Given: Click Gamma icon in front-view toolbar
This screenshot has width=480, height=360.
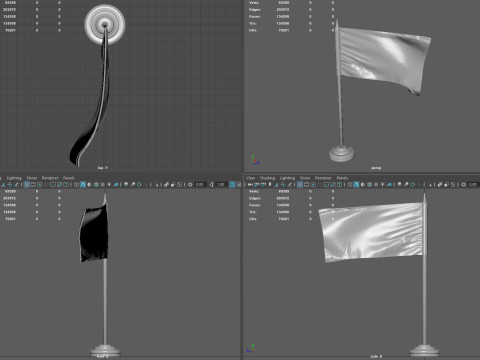Looking at the screenshot, I should [211, 184].
